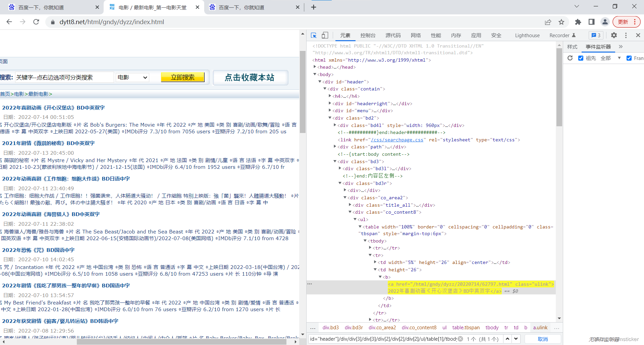Uncheck the 祖先 ancestors checkbox
Viewport: 644px width, 345px height.
(581, 58)
